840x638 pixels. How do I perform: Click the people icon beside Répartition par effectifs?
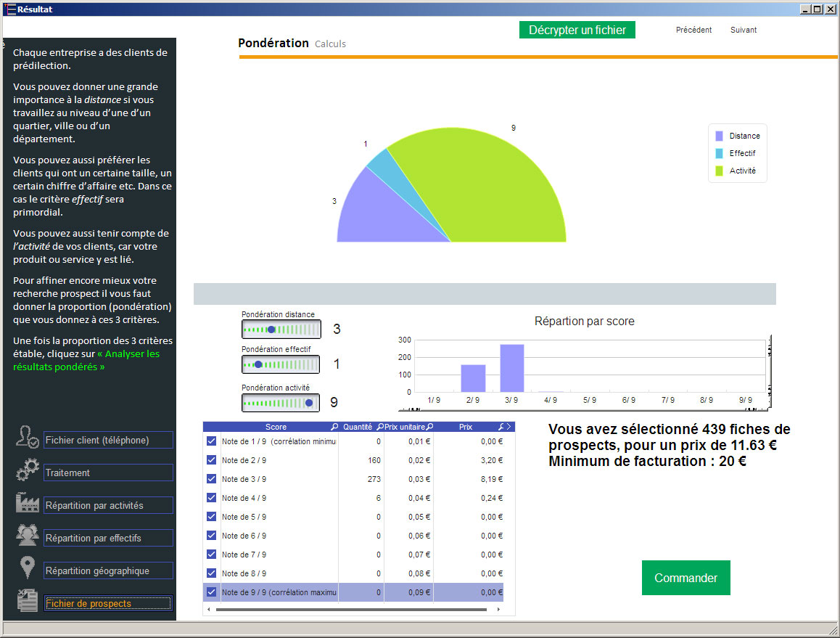[28, 534]
